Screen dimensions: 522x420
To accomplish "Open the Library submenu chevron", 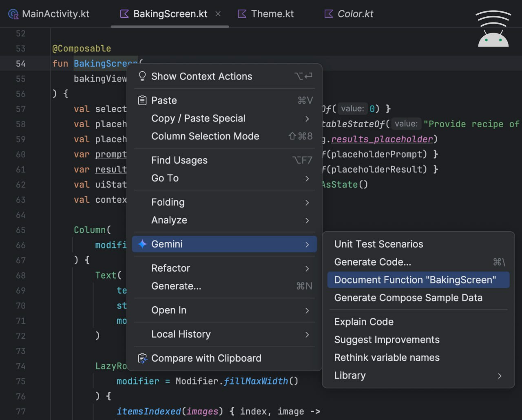I will 500,376.
